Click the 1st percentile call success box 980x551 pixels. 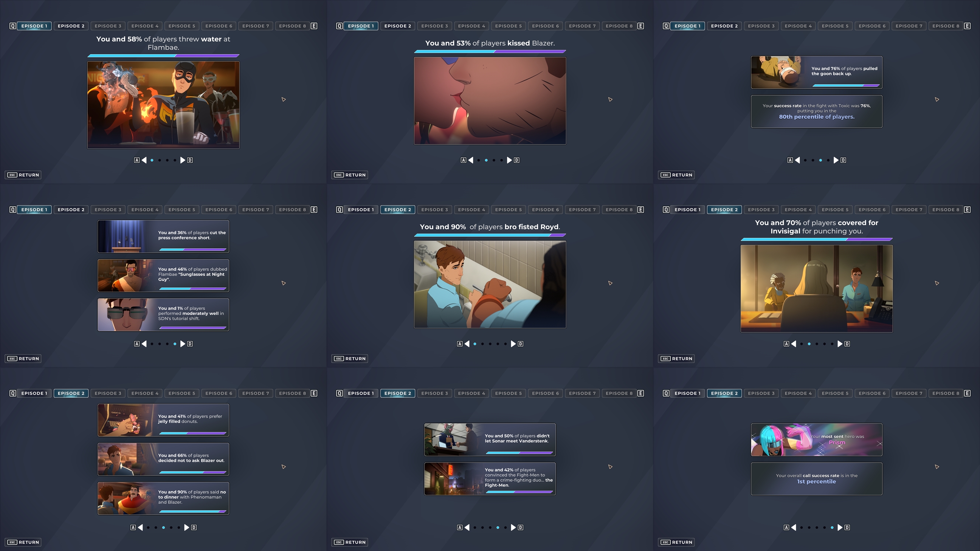tap(816, 479)
